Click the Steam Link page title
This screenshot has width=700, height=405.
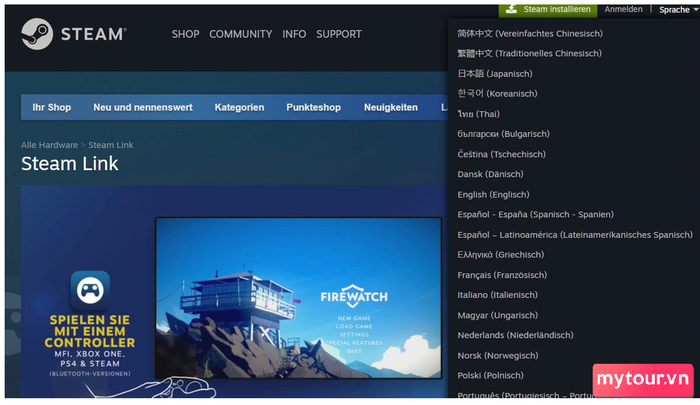click(x=70, y=163)
